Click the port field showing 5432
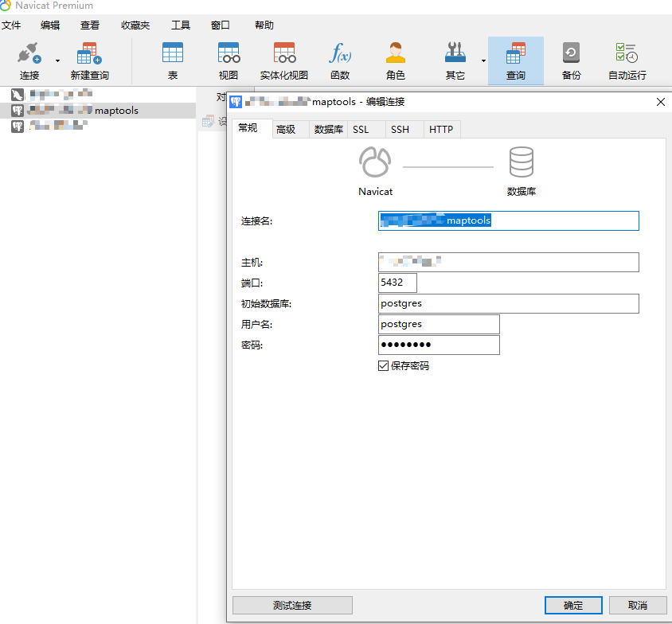This screenshot has width=672, height=624. (398, 283)
